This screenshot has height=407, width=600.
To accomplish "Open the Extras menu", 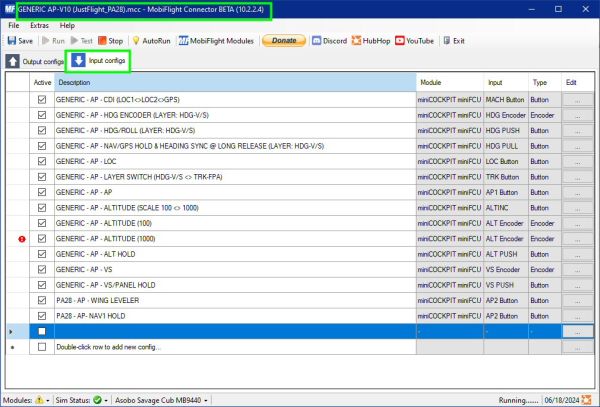I will (x=39, y=25).
